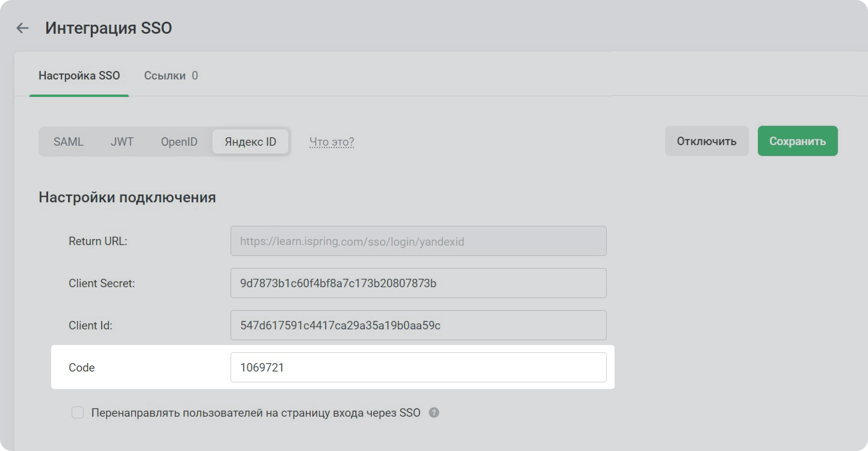868x451 pixels.
Task: Select the SAML protocol option
Action: pyautogui.click(x=68, y=142)
